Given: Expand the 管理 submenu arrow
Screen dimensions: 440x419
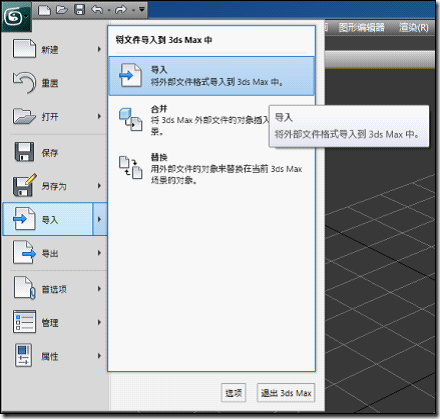Looking at the screenshot, I should pos(99,322).
